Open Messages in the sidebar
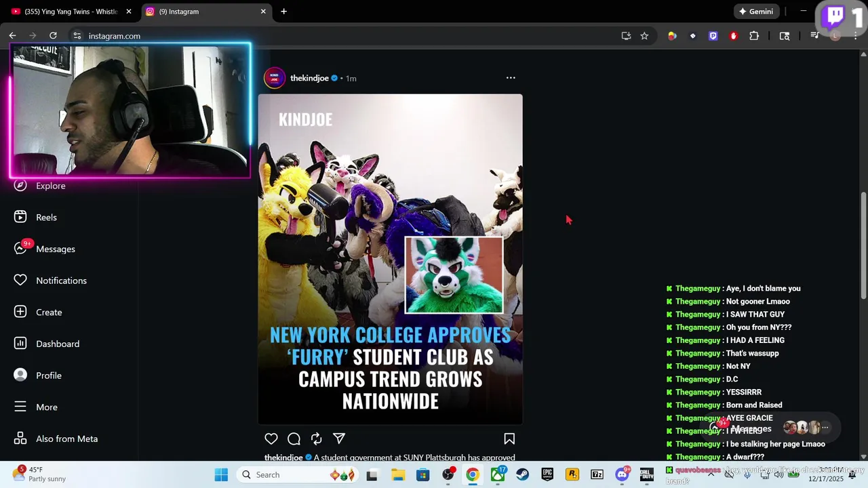 tap(56, 249)
